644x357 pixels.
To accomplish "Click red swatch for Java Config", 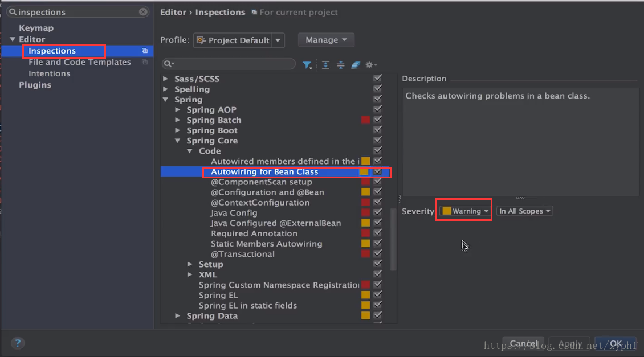I will pyautogui.click(x=365, y=212).
